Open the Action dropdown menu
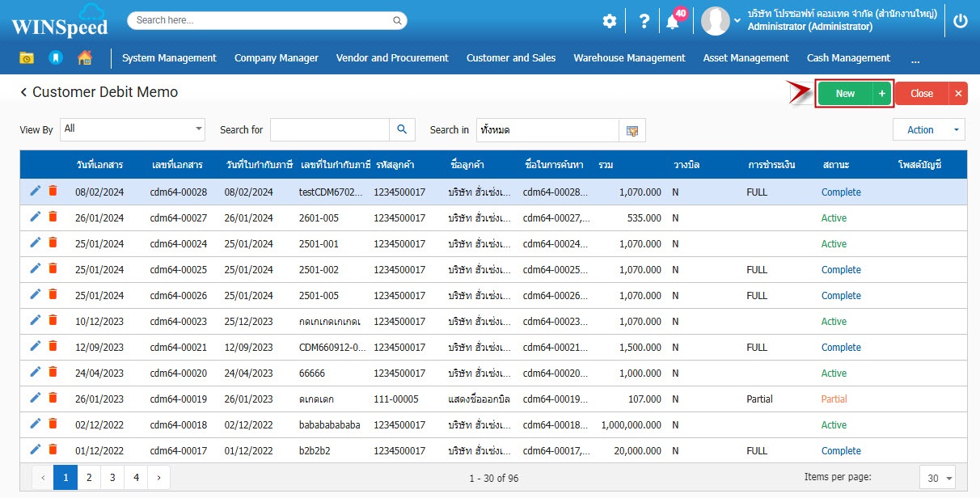Image resolution: width=980 pixels, height=498 pixels. [929, 129]
